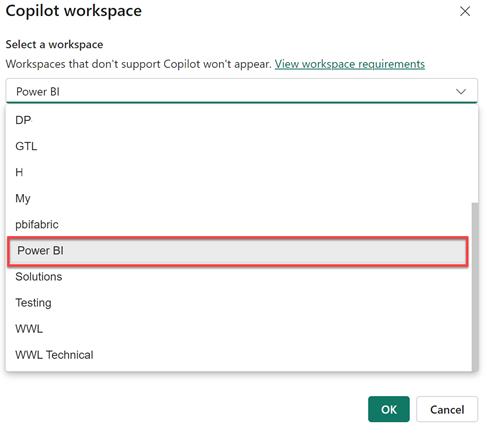Open the View workspace requirements link

tap(350, 64)
